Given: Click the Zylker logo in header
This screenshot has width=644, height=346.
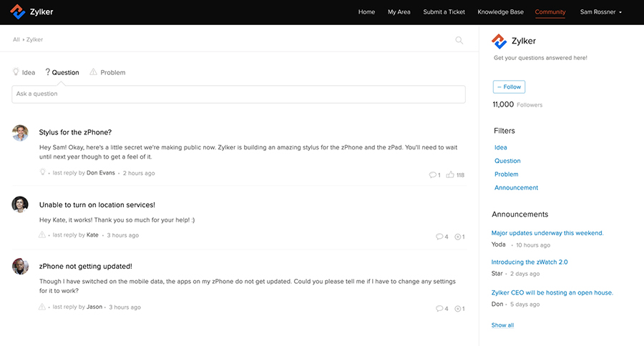Looking at the screenshot, I should (x=31, y=12).
